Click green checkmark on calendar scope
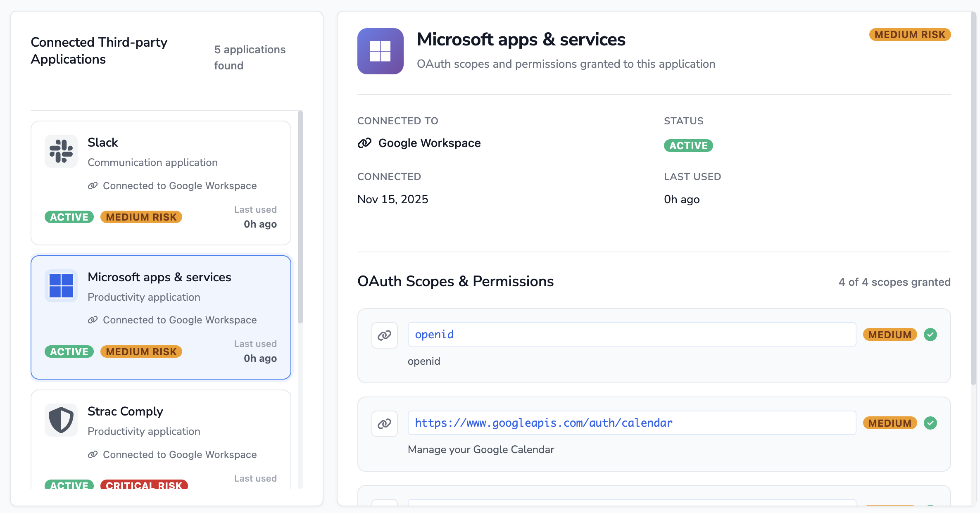Screen dimensions: 980x513 point(930,423)
